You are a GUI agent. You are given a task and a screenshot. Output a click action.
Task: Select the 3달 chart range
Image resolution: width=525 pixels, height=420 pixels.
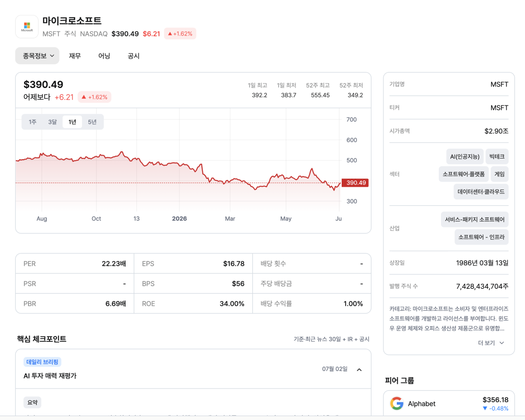[52, 122]
